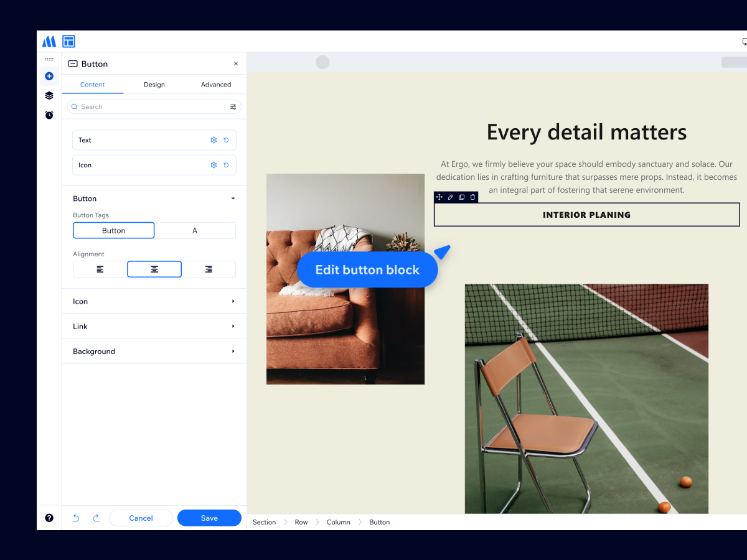Select the Button tag option under Button Tags
Image resolution: width=747 pixels, height=560 pixels.
click(x=113, y=230)
